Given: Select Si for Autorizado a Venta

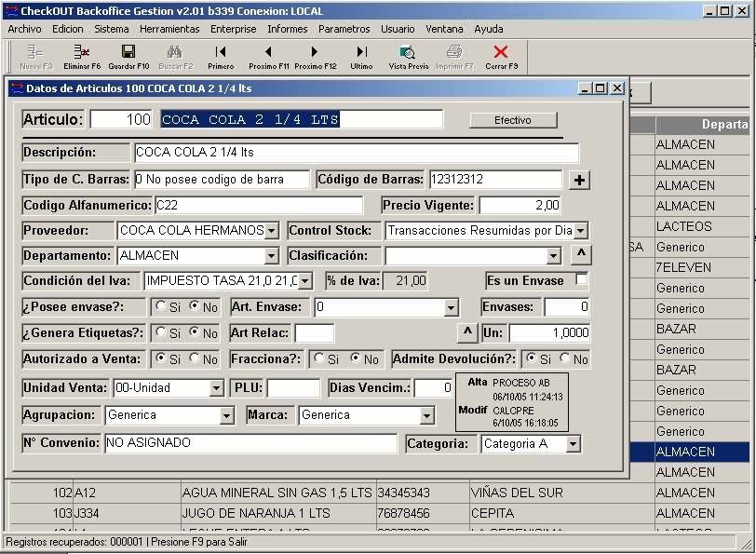Looking at the screenshot, I should point(160,358).
